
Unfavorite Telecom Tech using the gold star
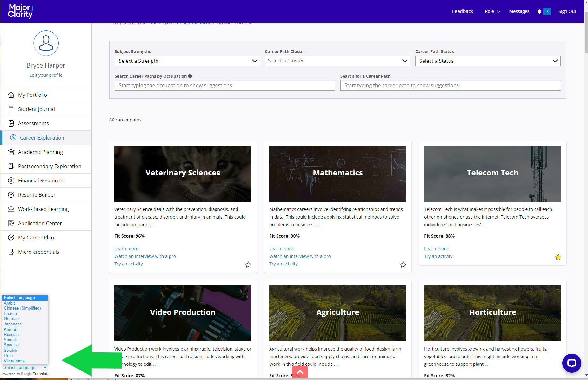click(x=558, y=257)
